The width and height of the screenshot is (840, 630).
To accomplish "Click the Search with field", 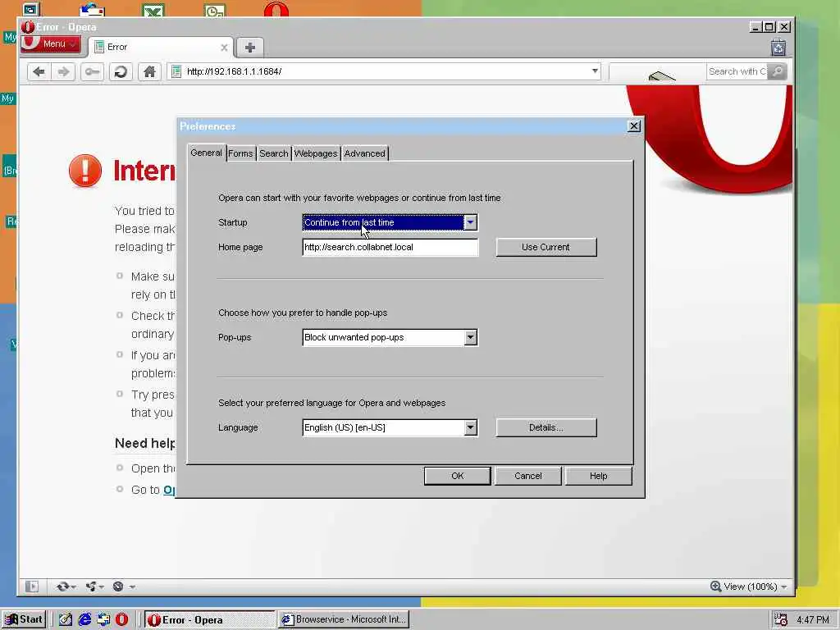I will tap(737, 71).
